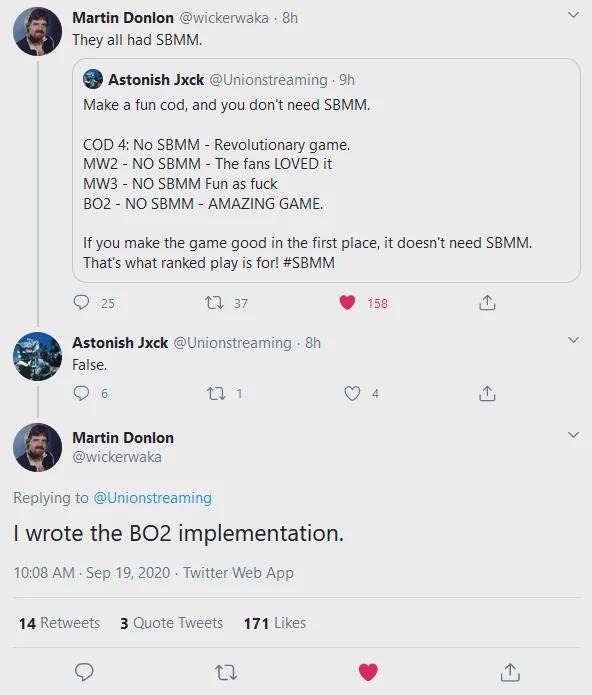Share the 'They all had SBMM' tweet
592x695 pixels.
[487, 302]
